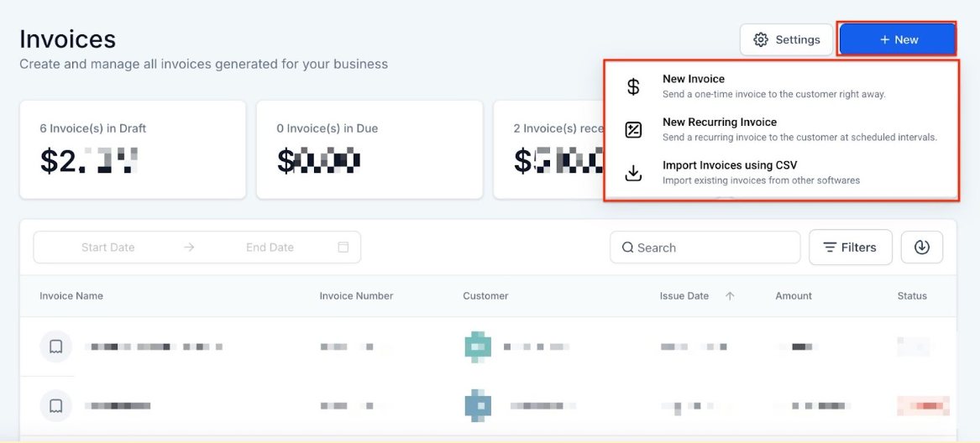Set the Start Date field
The image size is (980, 443).
(107, 248)
